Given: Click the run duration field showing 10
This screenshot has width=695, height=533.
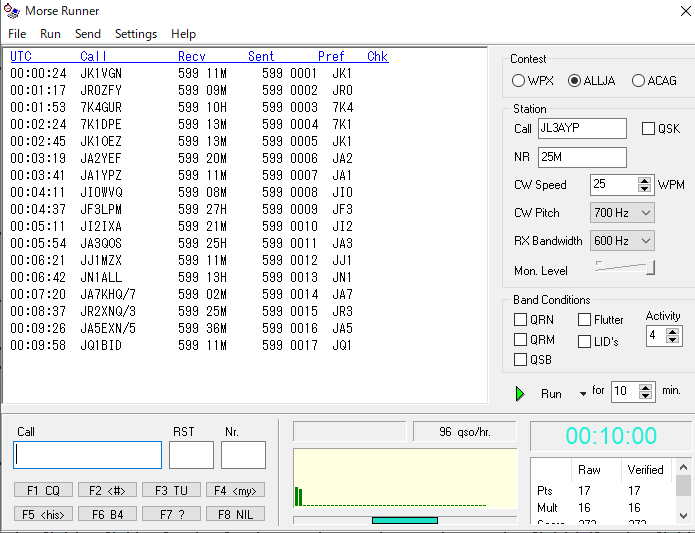Looking at the screenshot, I should click(625, 391).
